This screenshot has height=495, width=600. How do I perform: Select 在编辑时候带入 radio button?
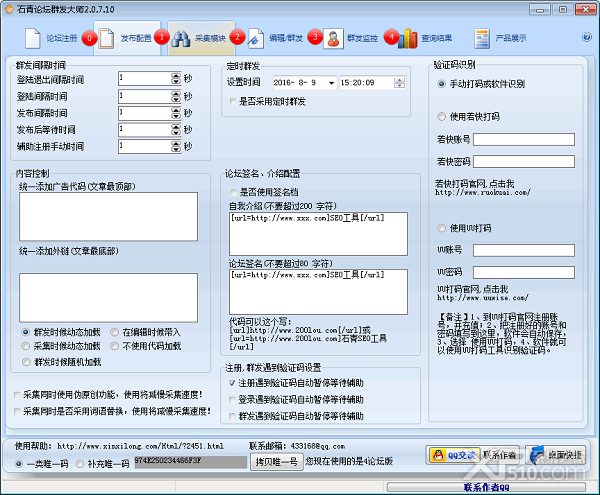pyautogui.click(x=114, y=332)
